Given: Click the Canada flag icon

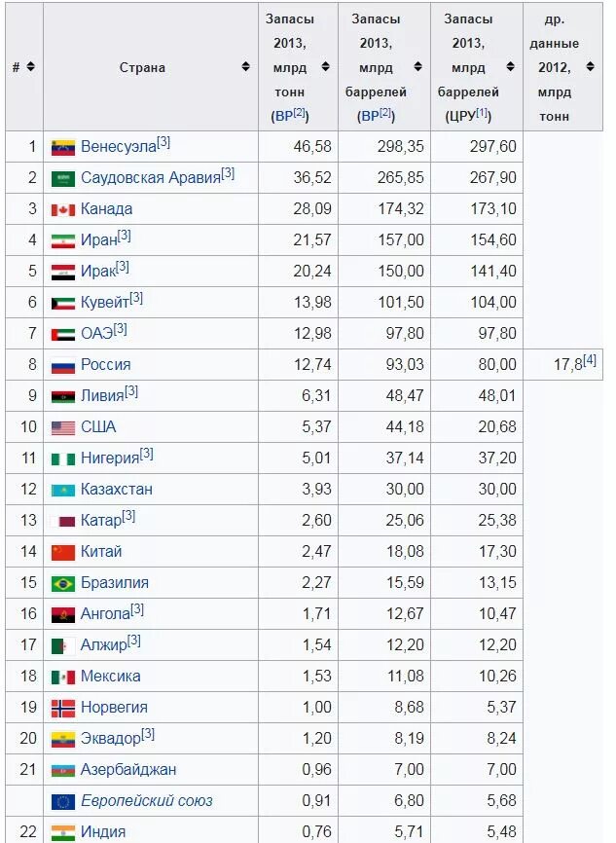Looking at the screenshot, I should coord(63,209).
